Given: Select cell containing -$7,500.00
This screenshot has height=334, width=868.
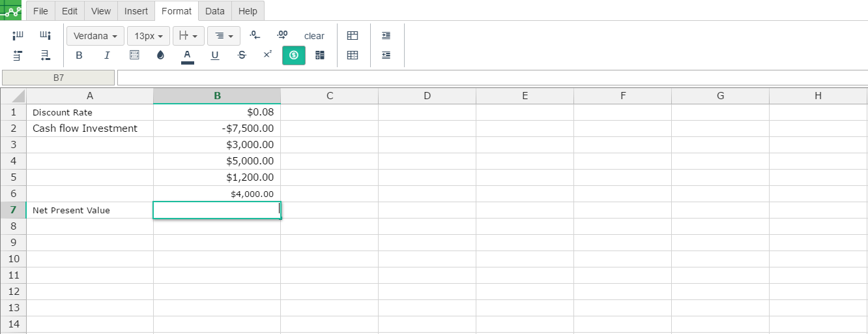Looking at the screenshot, I should [217, 129].
